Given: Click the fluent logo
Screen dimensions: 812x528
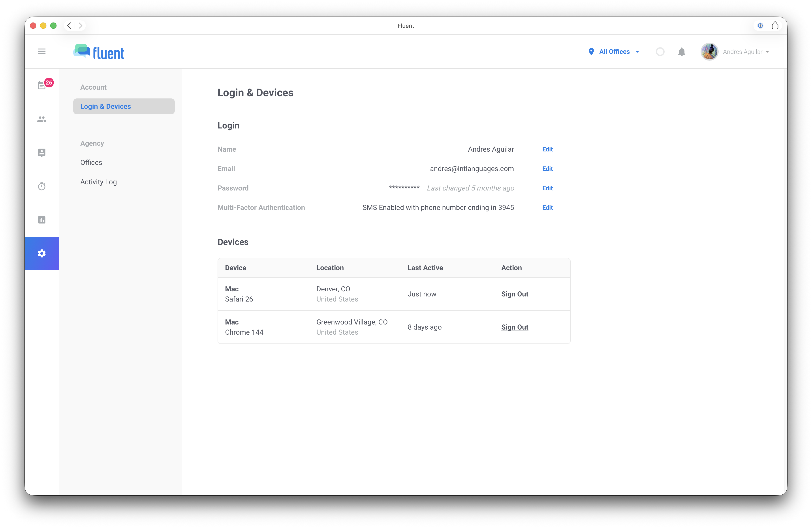Looking at the screenshot, I should click(x=98, y=51).
